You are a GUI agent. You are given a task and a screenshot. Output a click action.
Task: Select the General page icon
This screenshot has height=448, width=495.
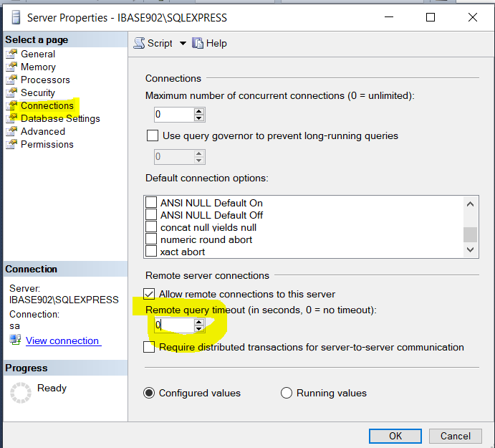pos(11,54)
